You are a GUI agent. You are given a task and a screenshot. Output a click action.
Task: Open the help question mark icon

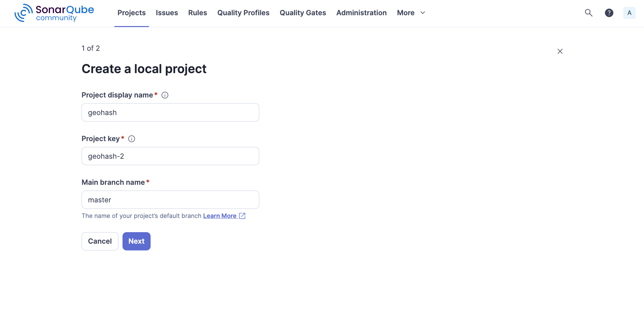[x=609, y=13]
